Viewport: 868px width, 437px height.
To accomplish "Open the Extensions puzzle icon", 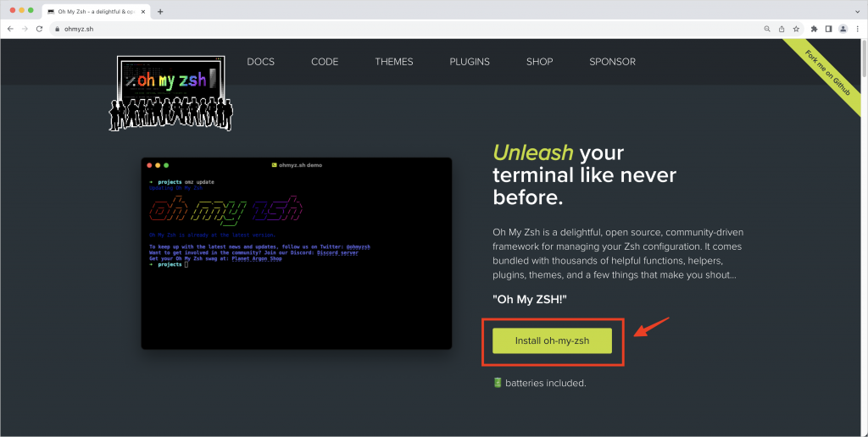I will click(x=814, y=29).
